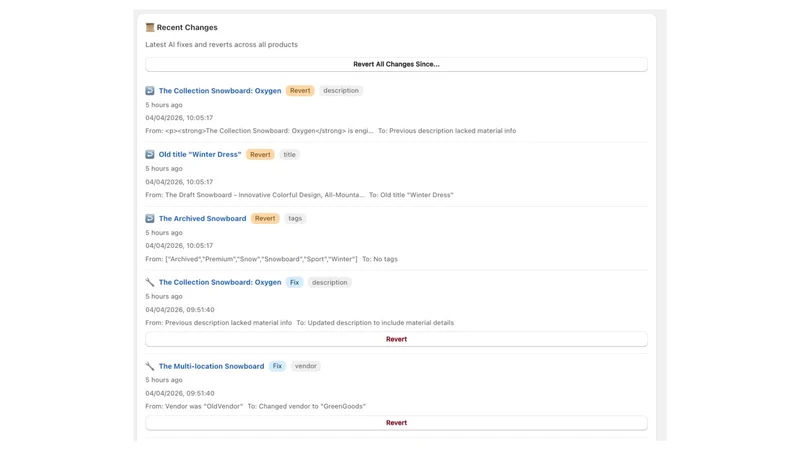
Task: Open The Multi-location Snowboard product link
Action: point(211,366)
